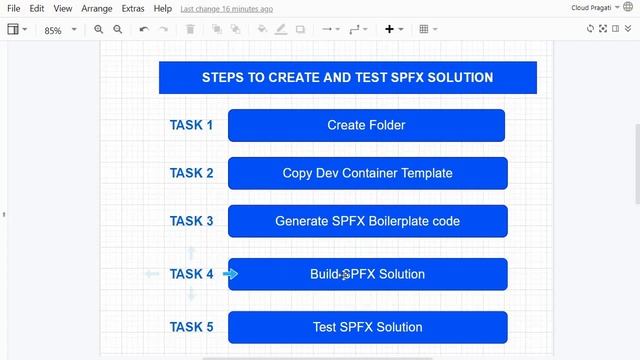Select the 'TASK 1' label

pyautogui.click(x=191, y=125)
